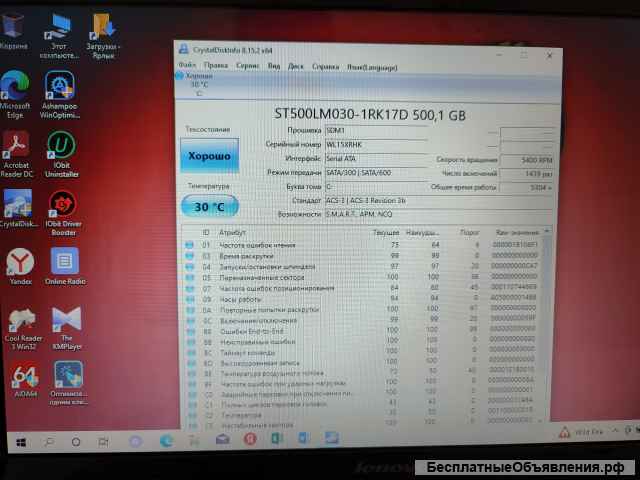
Task: Launch Microsoft Edge from the desktop
Action: pyautogui.click(x=15, y=94)
